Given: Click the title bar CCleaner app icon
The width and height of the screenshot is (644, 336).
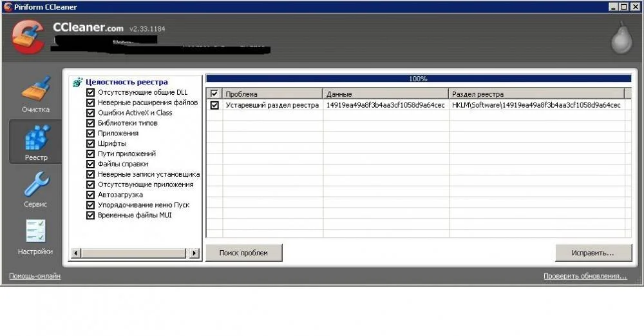Looking at the screenshot, I should [7, 6].
